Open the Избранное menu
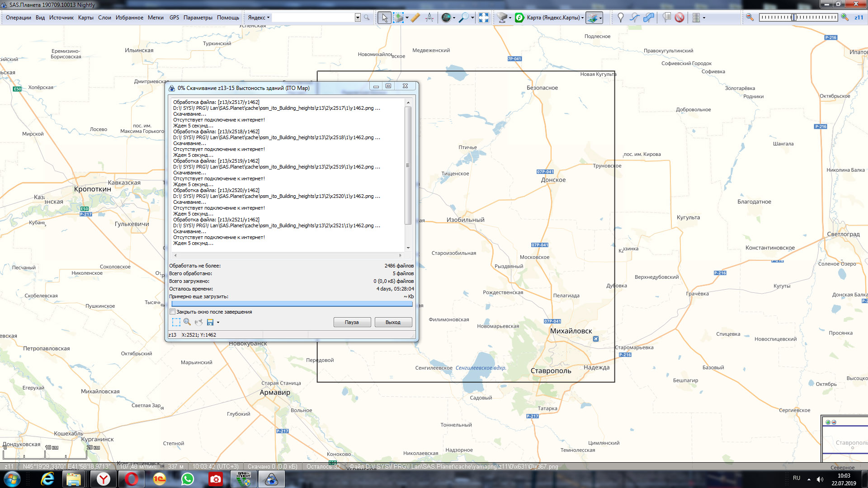 [x=129, y=18]
